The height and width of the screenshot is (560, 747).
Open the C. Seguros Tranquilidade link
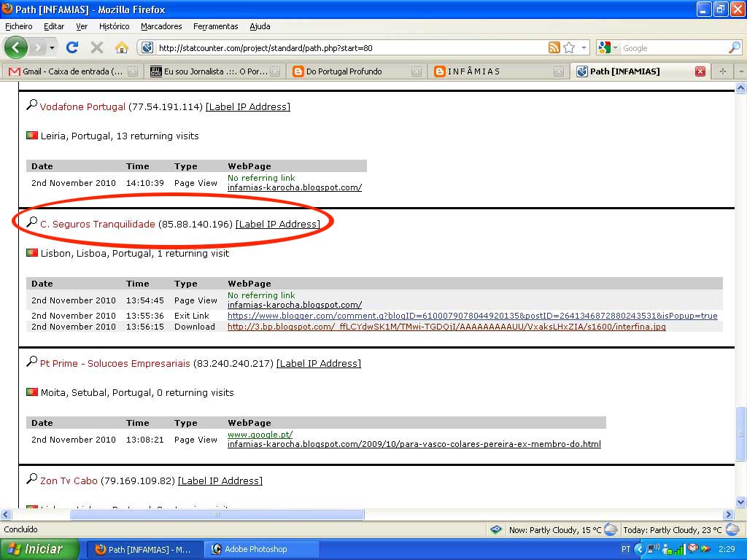[98, 224]
